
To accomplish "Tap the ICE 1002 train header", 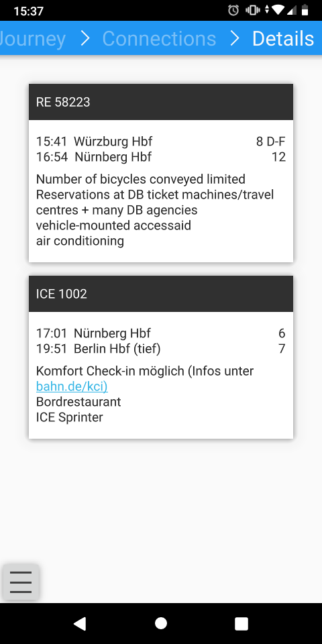I will coord(161,294).
